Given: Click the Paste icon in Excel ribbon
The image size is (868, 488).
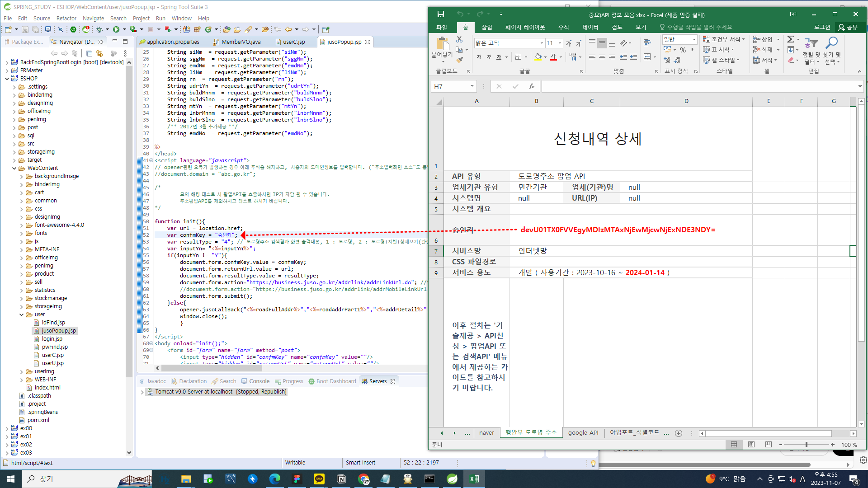Looking at the screenshot, I should 442,44.
